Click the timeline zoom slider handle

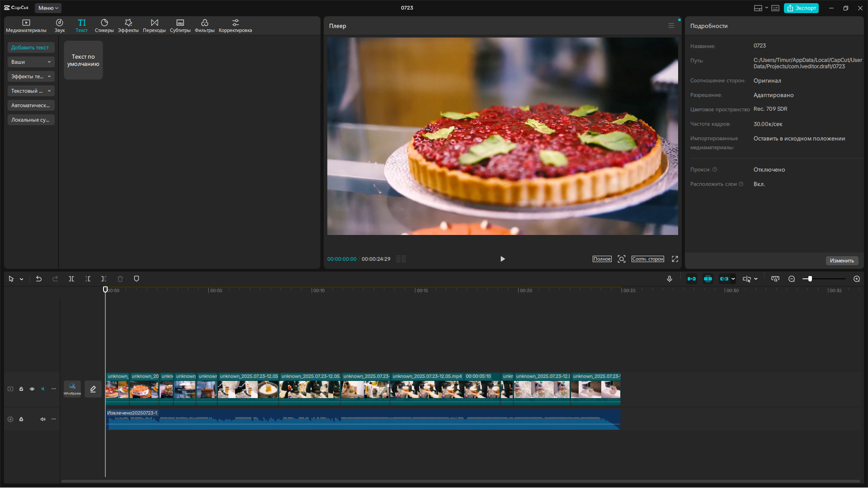click(810, 279)
